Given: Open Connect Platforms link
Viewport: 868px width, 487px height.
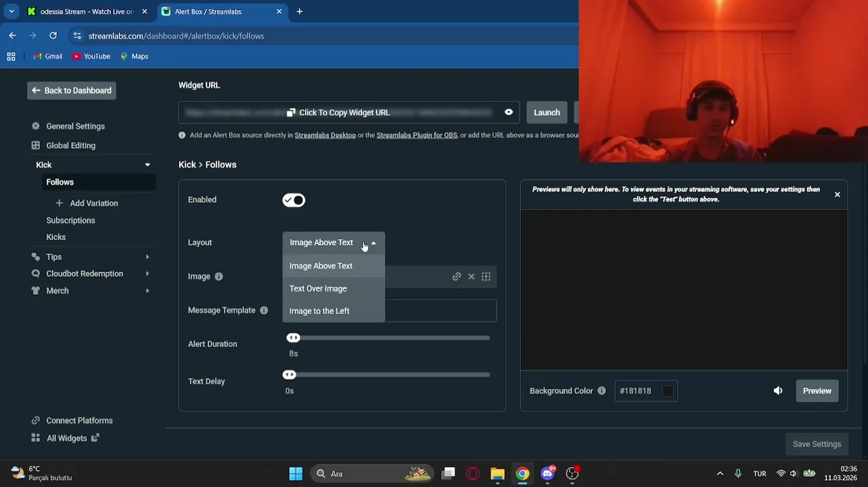Looking at the screenshot, I should click(x=79, y=421).
